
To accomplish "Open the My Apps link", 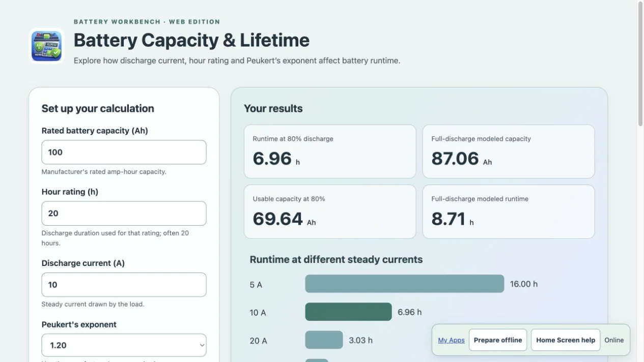I will (451, 340).
